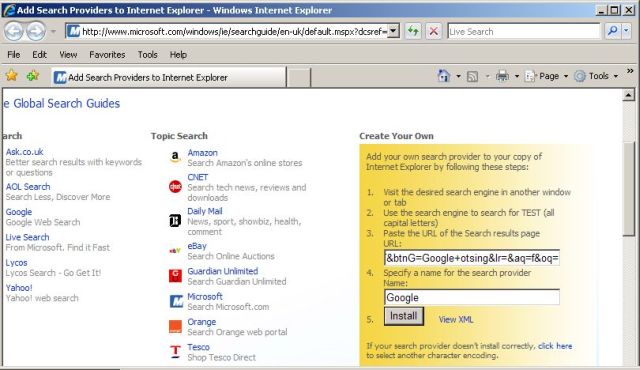This screenshot has width=640, height=370.
Task: Add the Lycos search provider
Action: tap(16, 263)
